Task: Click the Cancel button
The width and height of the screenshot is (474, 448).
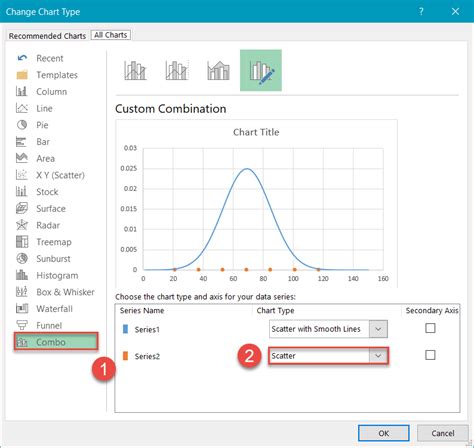Action: 443,433
